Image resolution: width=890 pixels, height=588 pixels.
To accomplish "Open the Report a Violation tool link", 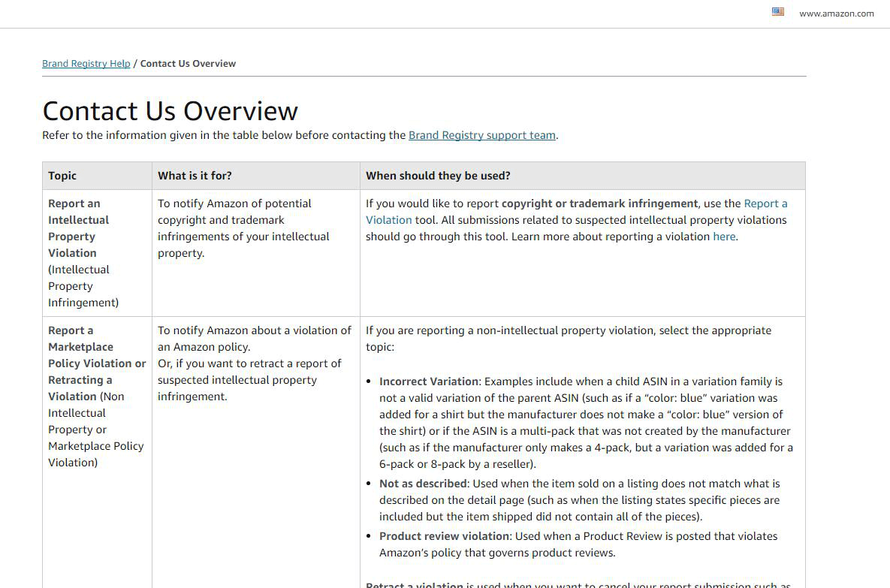I will tap(765, 204).
